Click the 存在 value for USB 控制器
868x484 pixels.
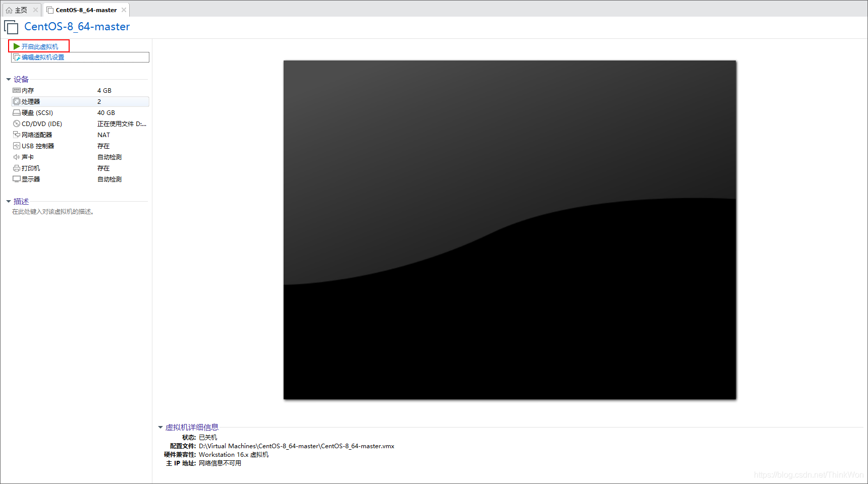coord(103,146)
